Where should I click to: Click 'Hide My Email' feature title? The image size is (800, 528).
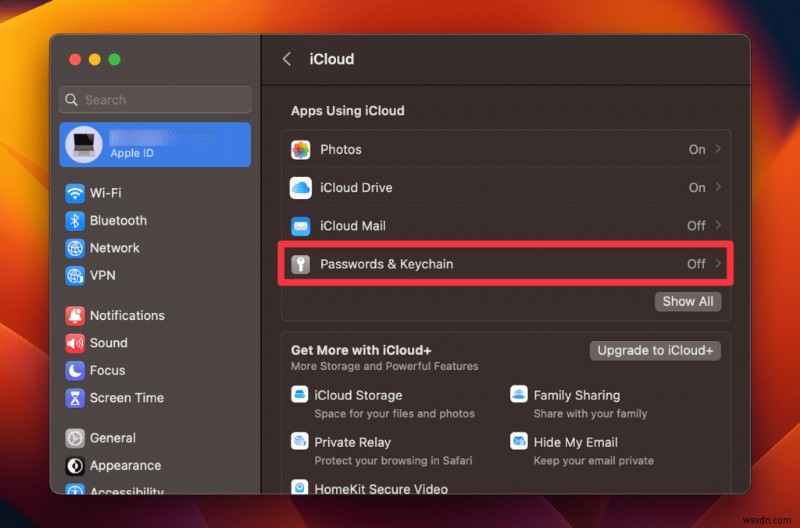coord(576,442)
